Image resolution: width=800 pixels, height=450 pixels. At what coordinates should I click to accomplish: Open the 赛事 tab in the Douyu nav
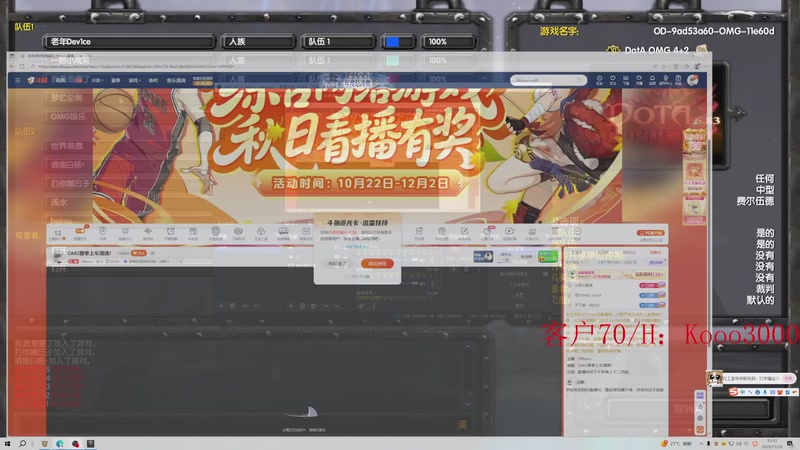[116, 80]
